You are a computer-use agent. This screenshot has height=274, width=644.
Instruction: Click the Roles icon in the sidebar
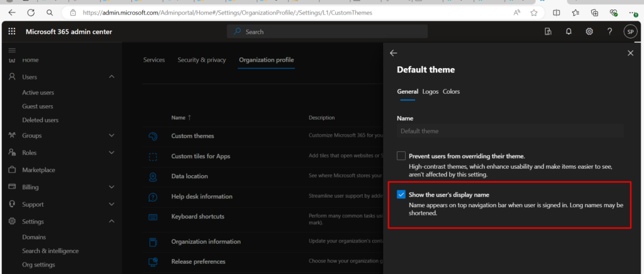tap(12, 152)
